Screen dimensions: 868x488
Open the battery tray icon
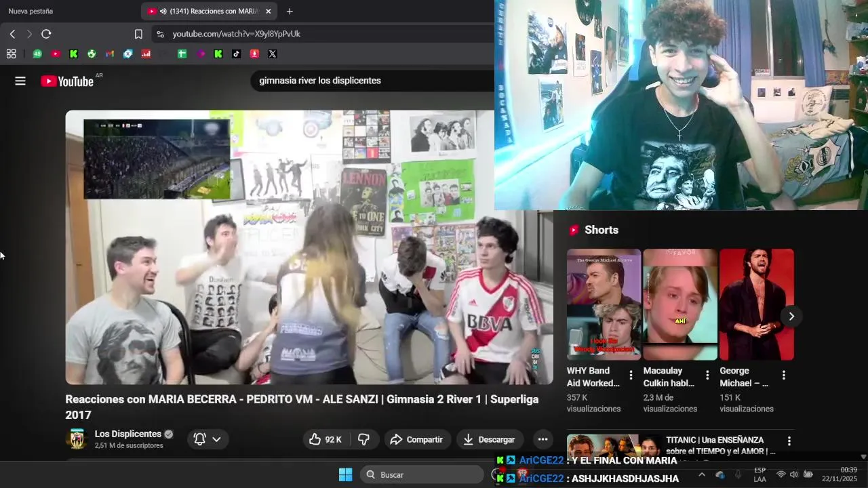click(x=808, y=474)
